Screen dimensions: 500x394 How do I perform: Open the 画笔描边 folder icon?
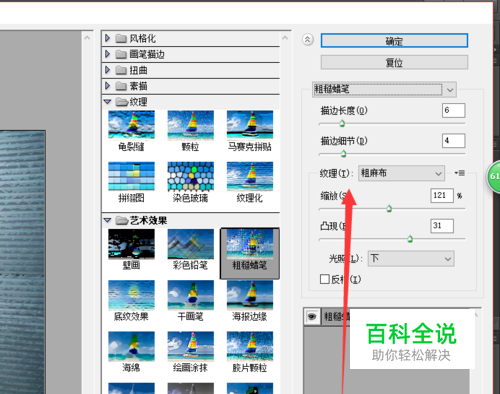point(121,54)
